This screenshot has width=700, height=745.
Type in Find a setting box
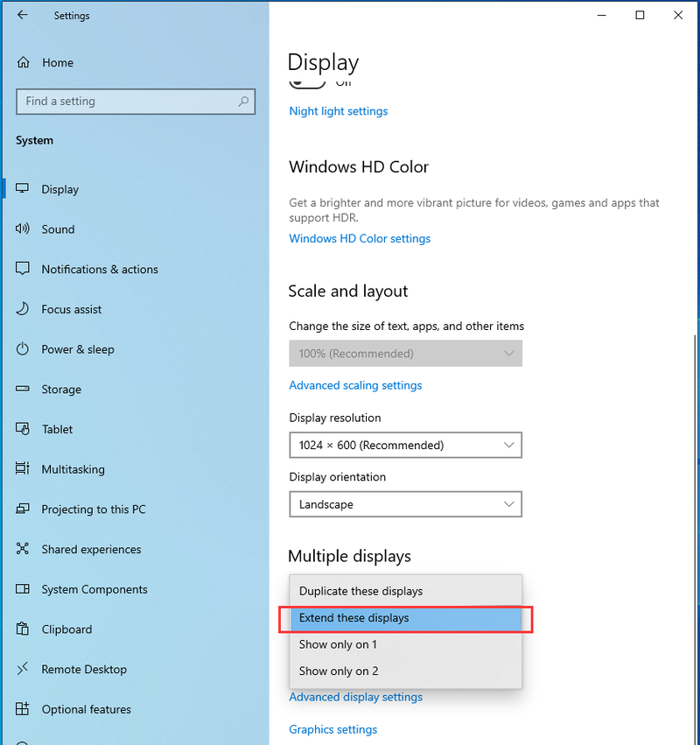coord(127,102)
